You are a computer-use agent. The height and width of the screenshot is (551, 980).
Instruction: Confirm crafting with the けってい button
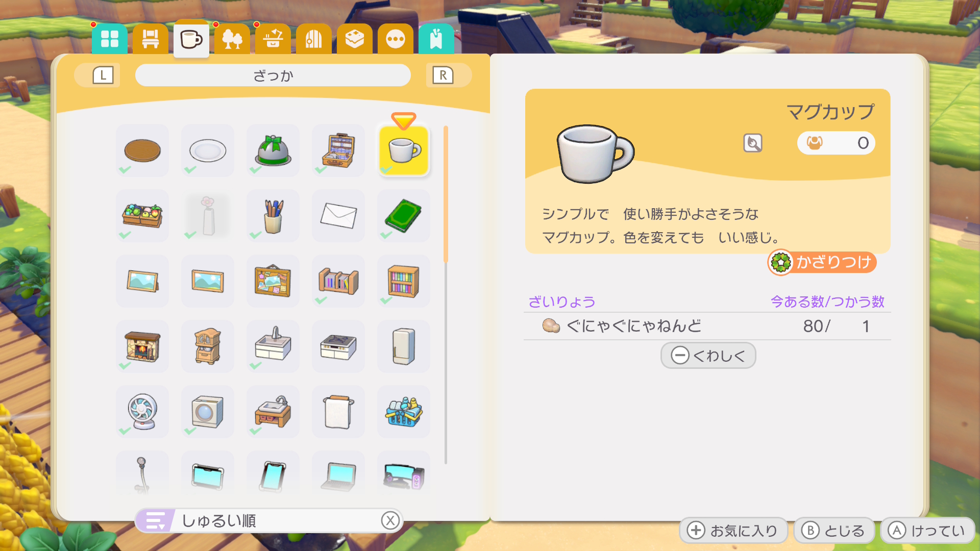[x=928, y=531]
